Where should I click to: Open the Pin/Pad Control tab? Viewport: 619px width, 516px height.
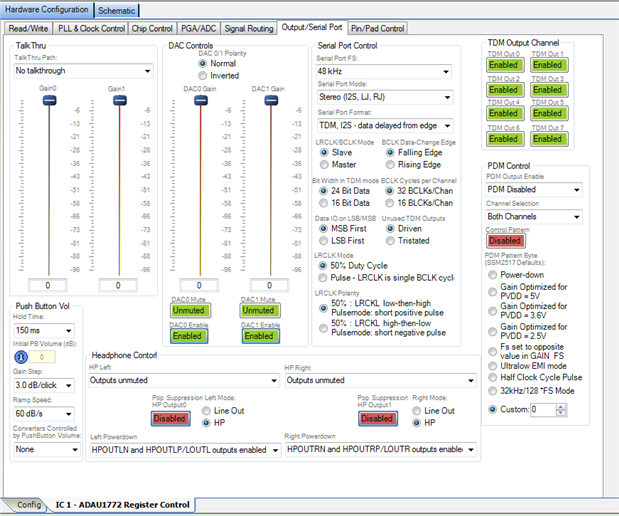[x=377, y=28]
